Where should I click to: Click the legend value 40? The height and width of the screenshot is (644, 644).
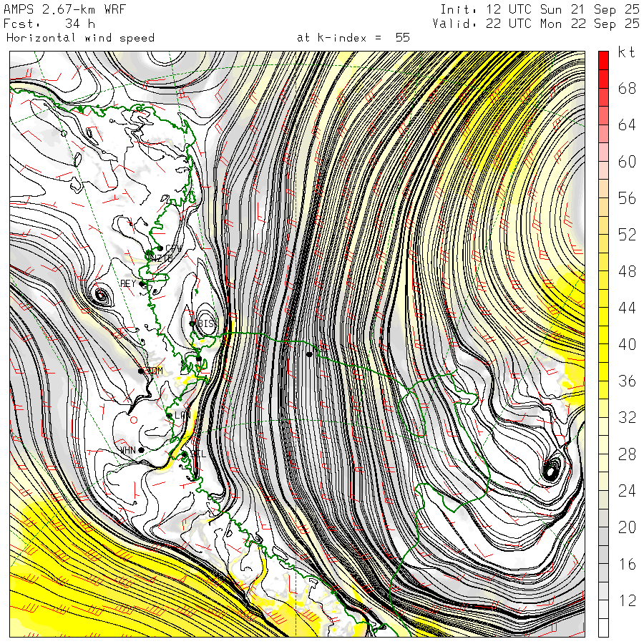tap(627, 344)
